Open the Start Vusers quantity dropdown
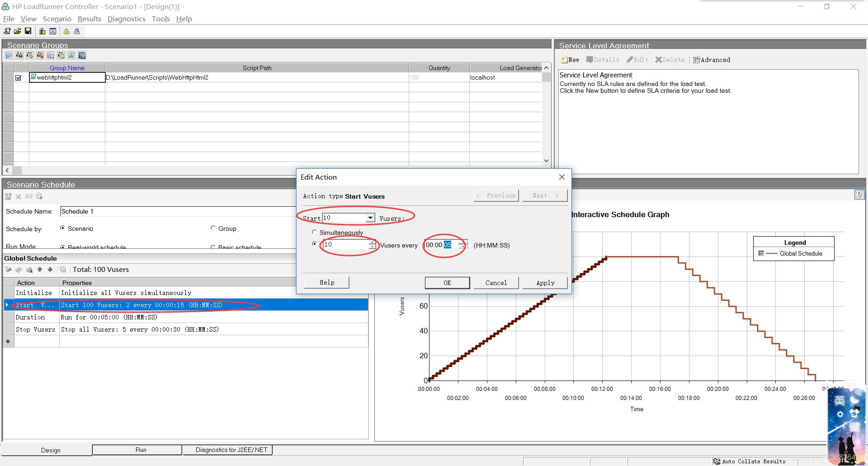The height and width of the screenshot is (466, 868). click(x=370, y=218)
